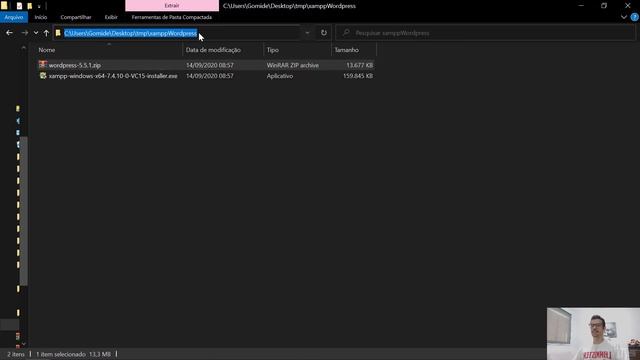The width and height of the screenshot is (640, 360).
Task: Open the Arquivo menu tab
Action: pos(14,17)
